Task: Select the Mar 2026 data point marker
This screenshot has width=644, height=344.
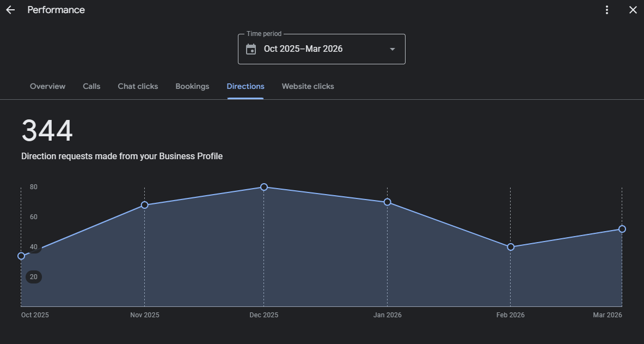Action: [x=622, y=229]
